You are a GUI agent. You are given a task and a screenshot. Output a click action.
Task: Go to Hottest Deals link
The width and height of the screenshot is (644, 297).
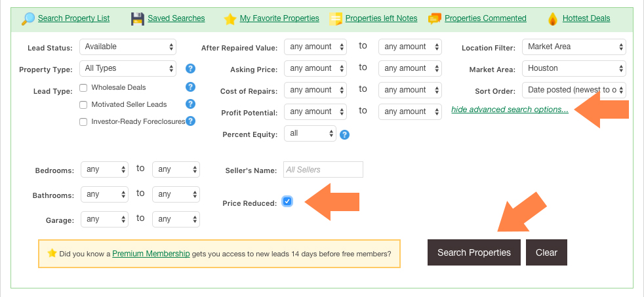point(586,18)
